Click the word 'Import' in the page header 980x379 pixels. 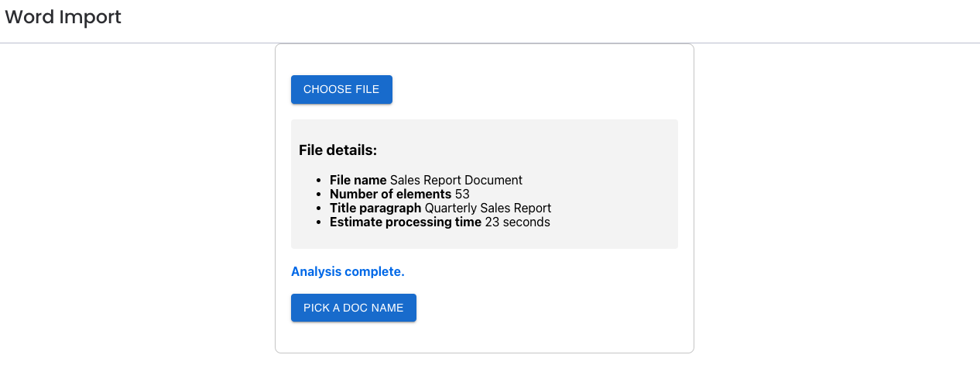point(91,17)
